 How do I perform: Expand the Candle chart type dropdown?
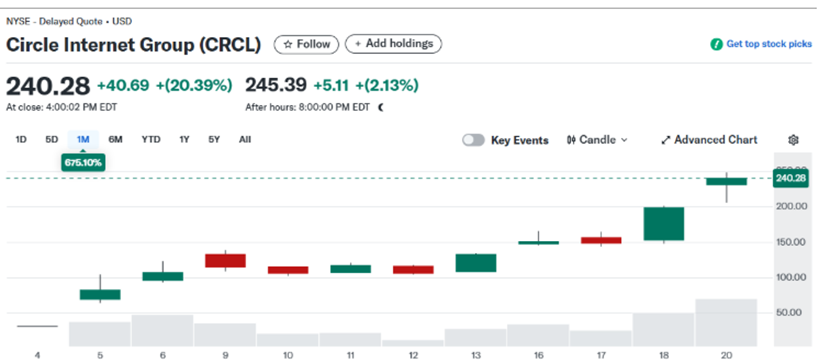click(597, 140)
